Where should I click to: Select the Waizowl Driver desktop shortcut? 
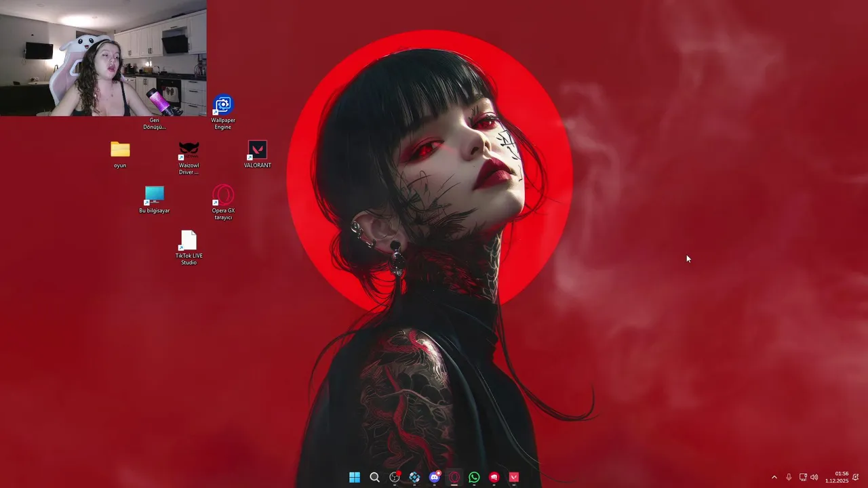(189, 158)
